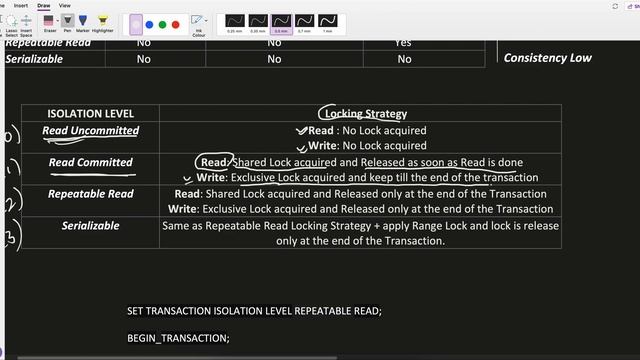Click 'Same as Repeatable Read Locking Strategy' line

tap(360, 226)
